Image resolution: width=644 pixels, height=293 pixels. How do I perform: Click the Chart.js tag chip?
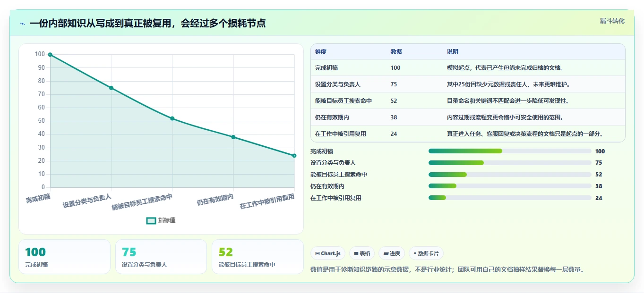(328, 253)
